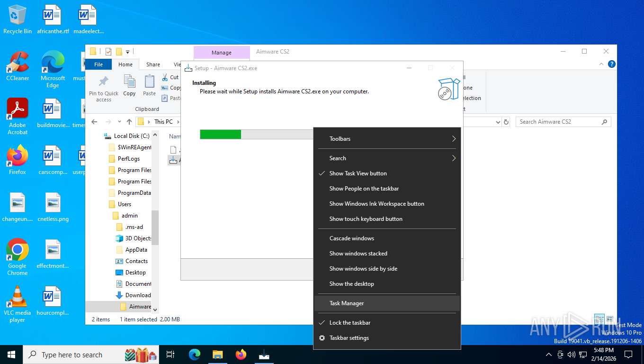This screenshot has height=364, width=644.
Task: Choose Show windows stacked
Action: point(387,254)
